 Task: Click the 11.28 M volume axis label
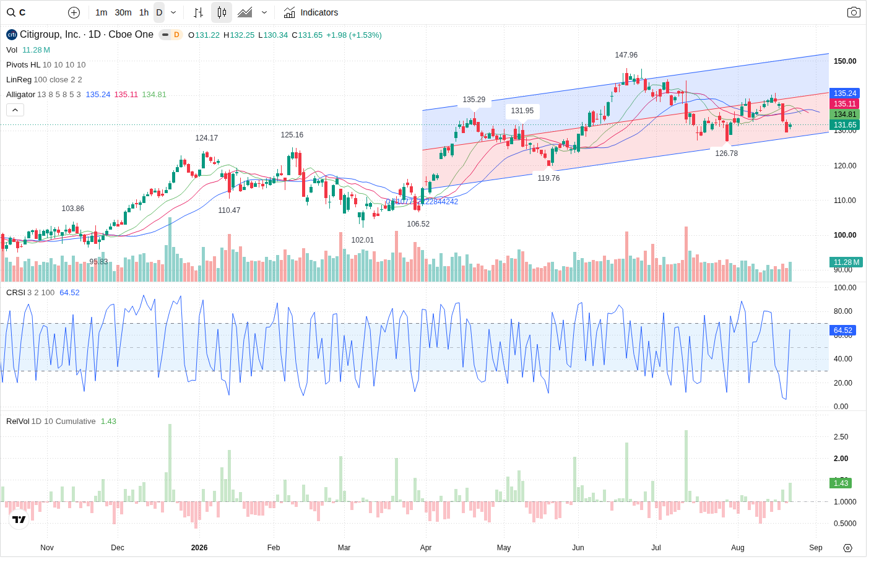click(846, 262)
